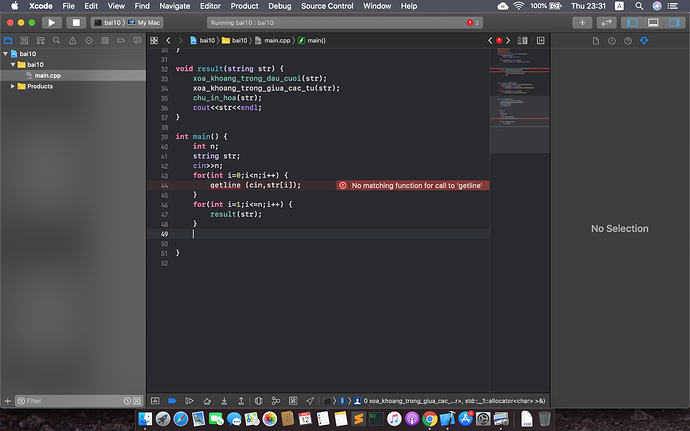Click Simulate Location arrow icon

[310, 401]
